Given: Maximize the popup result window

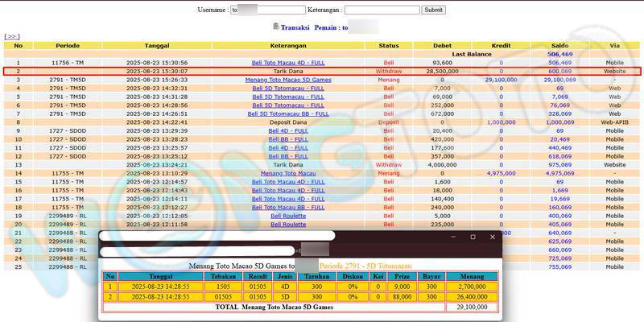Looking at the screenshot, I should pos(473,237).
